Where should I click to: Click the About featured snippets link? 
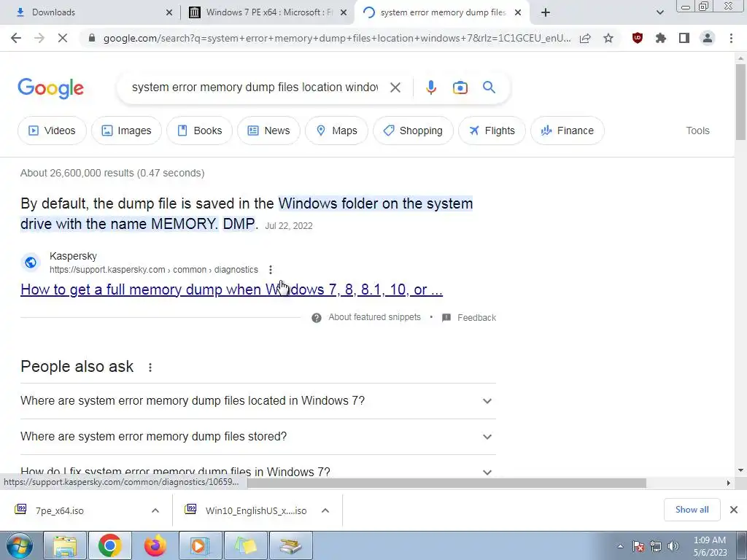[x=374, y=317]
